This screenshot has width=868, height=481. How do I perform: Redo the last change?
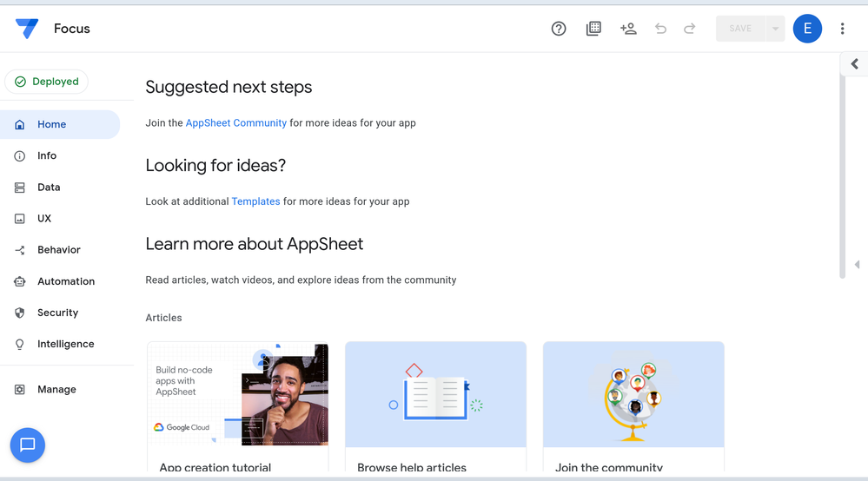pyautogui.click(x=689, y=28)
